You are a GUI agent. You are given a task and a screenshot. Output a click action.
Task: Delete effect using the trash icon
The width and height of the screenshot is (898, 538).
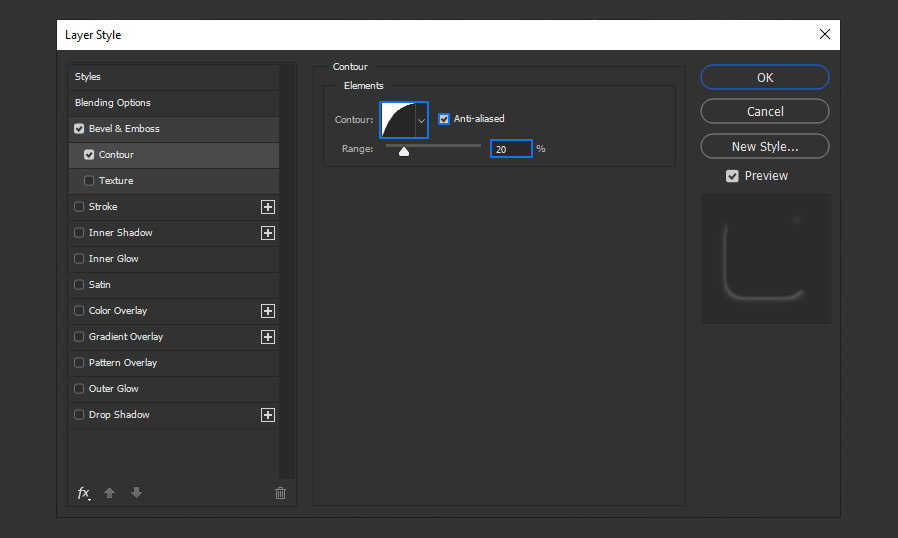(x=280, y=493)
